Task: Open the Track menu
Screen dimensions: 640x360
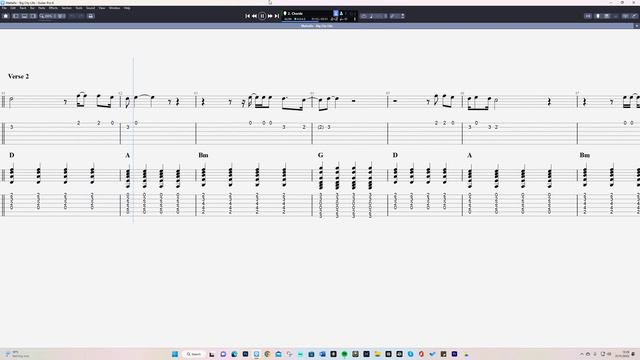Action: pos(23,8)
